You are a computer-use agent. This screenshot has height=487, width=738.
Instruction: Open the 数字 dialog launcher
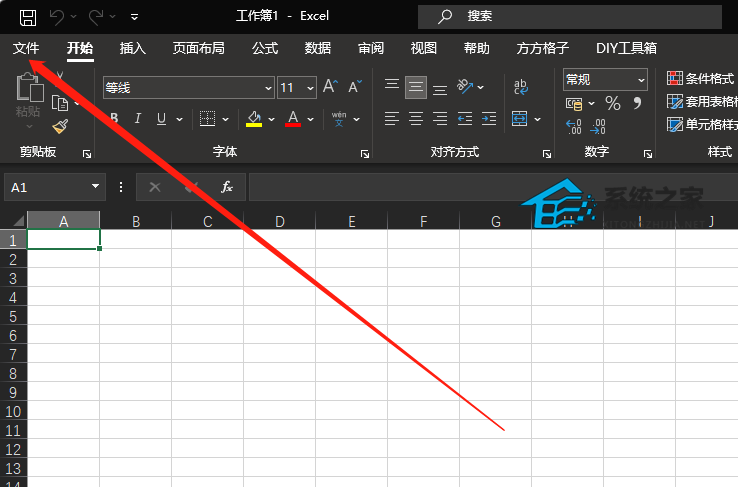(648, 154)
